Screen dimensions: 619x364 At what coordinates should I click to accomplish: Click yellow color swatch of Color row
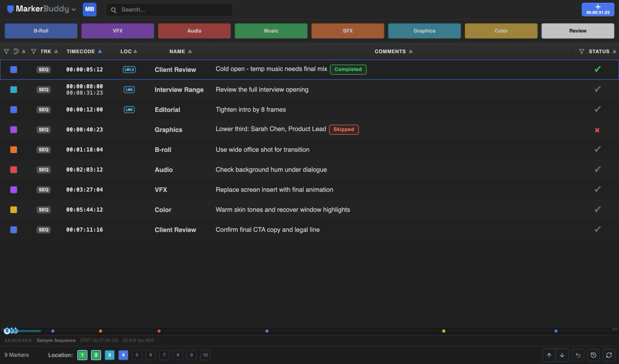[14, 210]
